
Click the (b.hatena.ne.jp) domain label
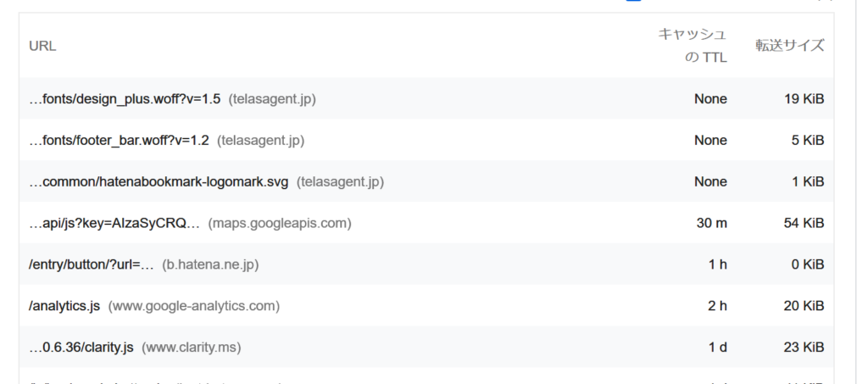point(210,264)
